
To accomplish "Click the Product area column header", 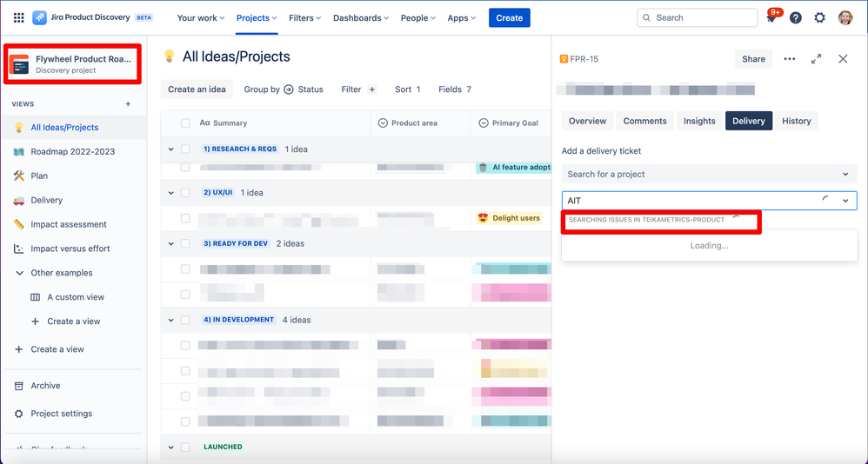I will click(x=420, y=123).
